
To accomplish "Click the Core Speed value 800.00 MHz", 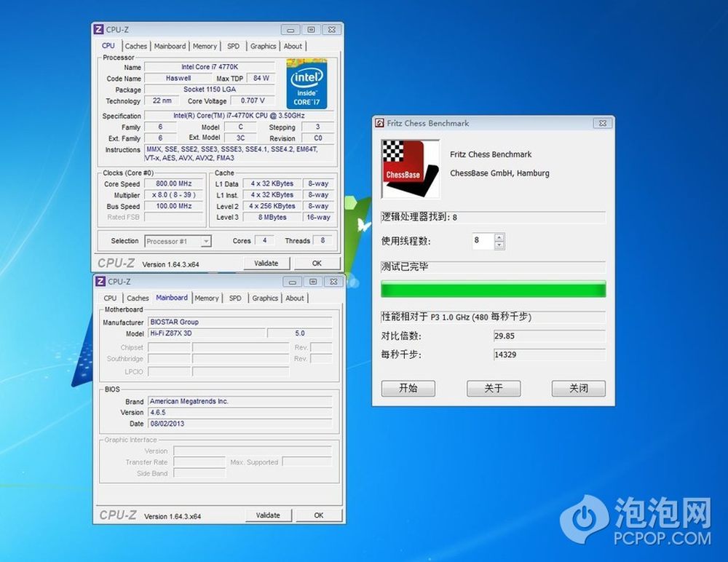I will click(x=174, y=183).
